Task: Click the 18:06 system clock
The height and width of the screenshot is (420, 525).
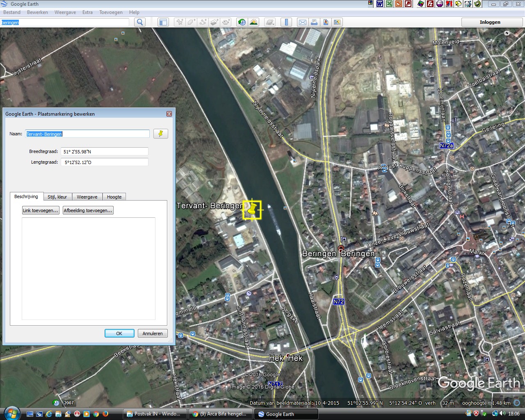Action: pos(514,414)
